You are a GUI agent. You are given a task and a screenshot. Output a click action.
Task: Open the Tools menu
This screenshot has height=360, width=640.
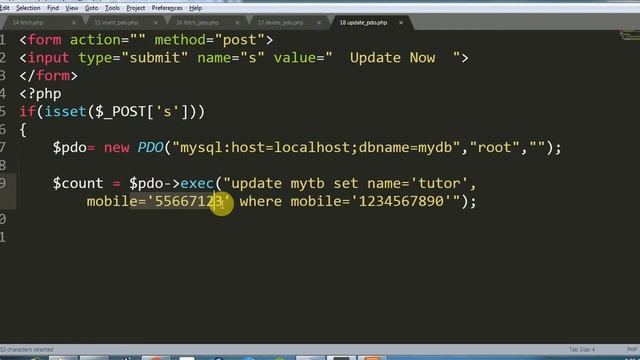coord(112,8)
